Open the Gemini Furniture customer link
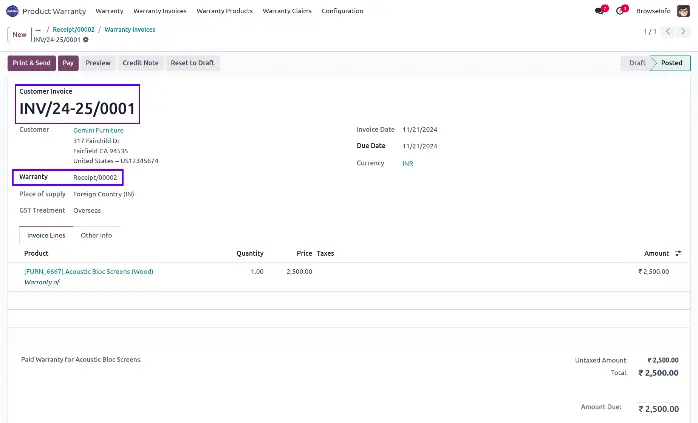Viewport: 698px width, 423px height. (x=98, y=130)
